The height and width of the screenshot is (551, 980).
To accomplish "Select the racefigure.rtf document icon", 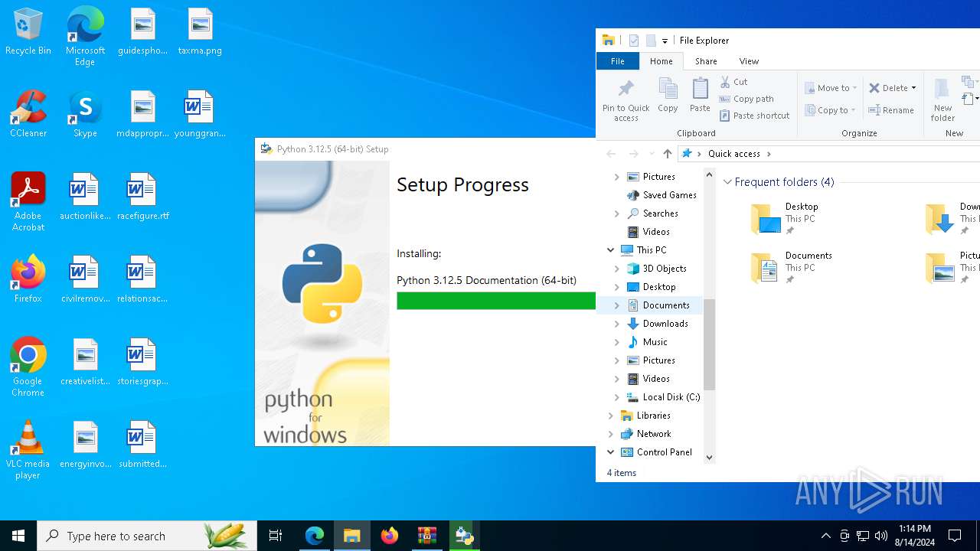I will tap(142, 197).
